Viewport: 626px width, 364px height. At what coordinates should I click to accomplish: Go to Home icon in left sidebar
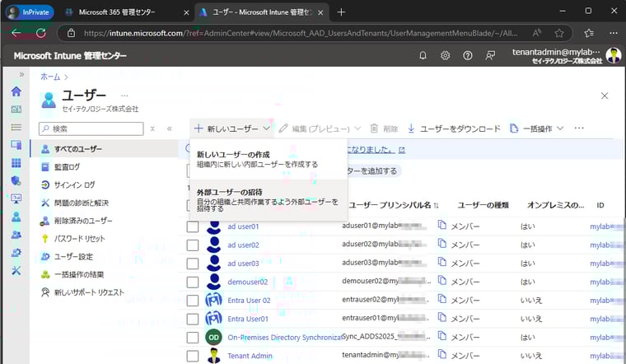point(16,91)
